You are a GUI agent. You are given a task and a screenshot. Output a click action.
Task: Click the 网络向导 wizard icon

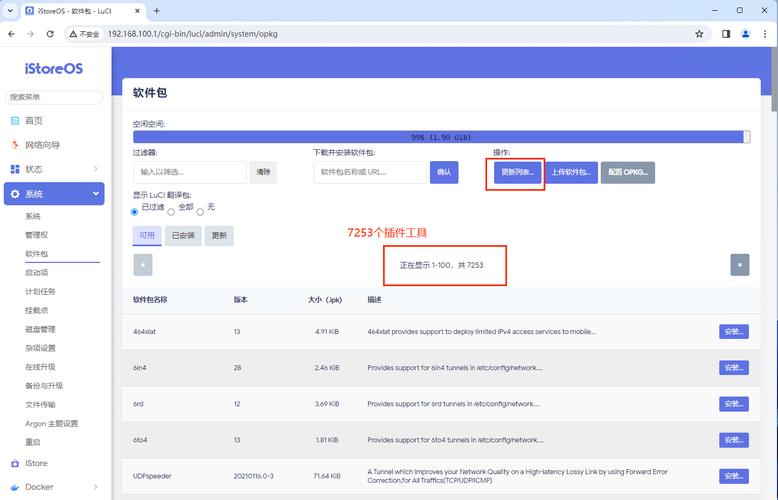tap(15, 145)
